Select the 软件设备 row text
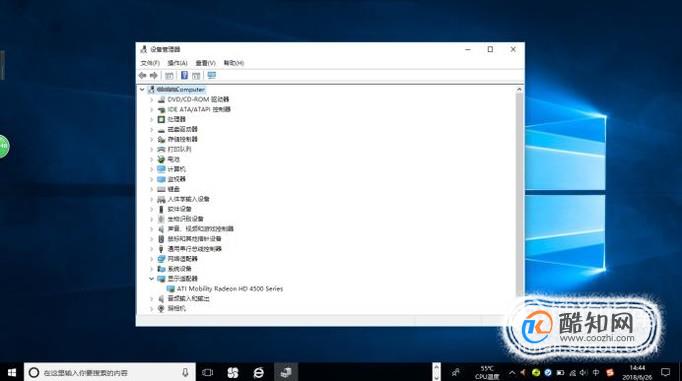 click(180, 209)
